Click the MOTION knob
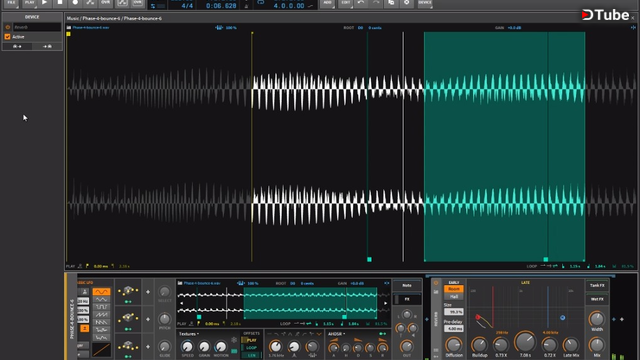The image size is (640, 360). 221,347
